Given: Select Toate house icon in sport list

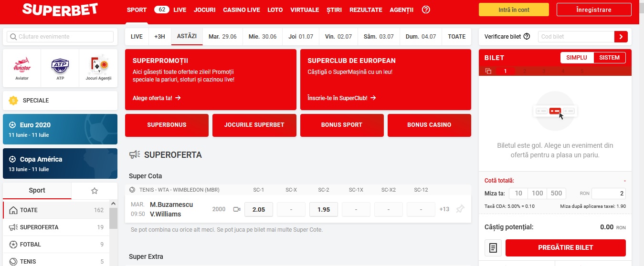Looking at the screenshot, I should [x=13, y=210].
